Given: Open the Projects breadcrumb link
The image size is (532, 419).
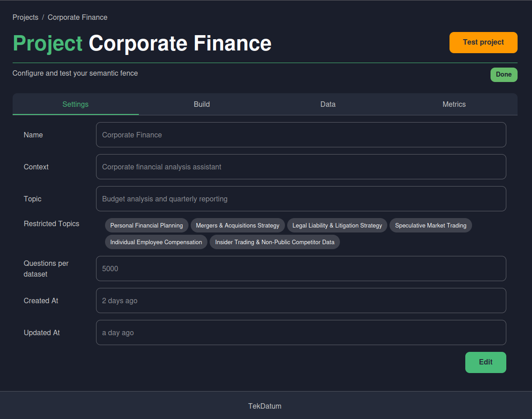Looking at the screenshot, I should (x=25, y=17).
